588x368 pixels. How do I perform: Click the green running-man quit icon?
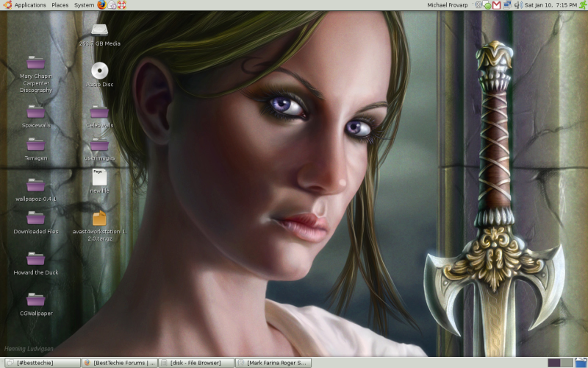[x=583, y=5]
